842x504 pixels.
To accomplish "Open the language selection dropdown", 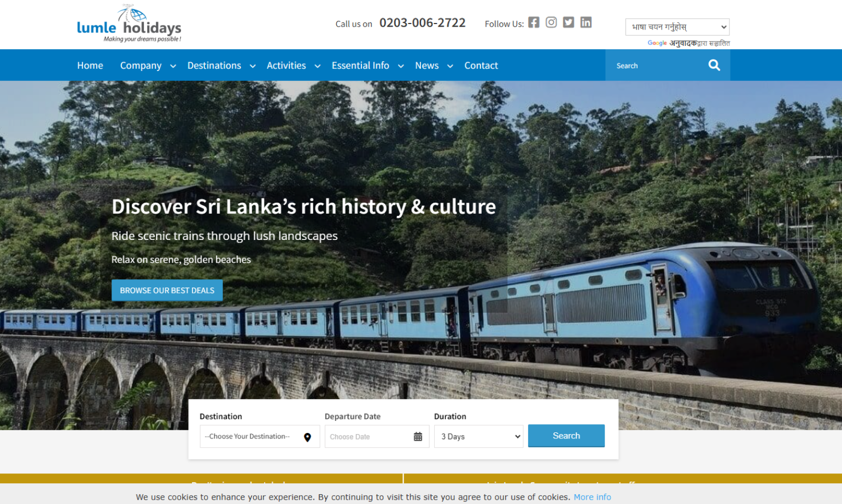I will (x=677, y=27).
